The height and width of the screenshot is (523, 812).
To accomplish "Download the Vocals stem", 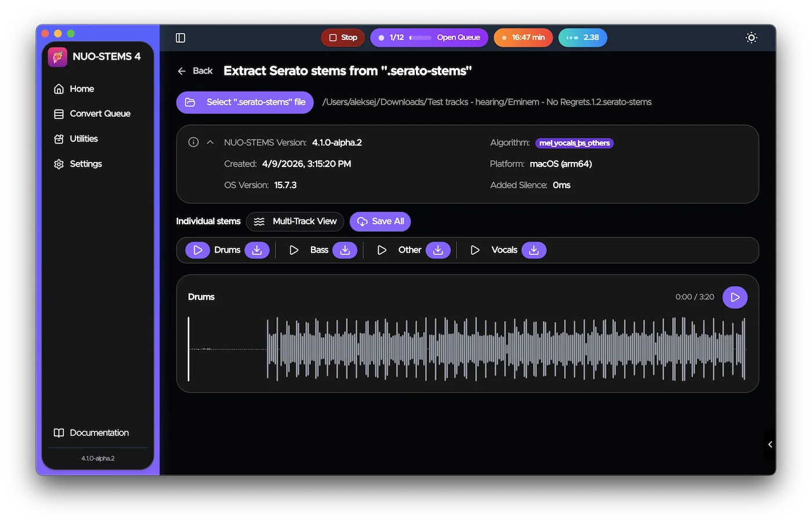I will click(x=534, y=250).
